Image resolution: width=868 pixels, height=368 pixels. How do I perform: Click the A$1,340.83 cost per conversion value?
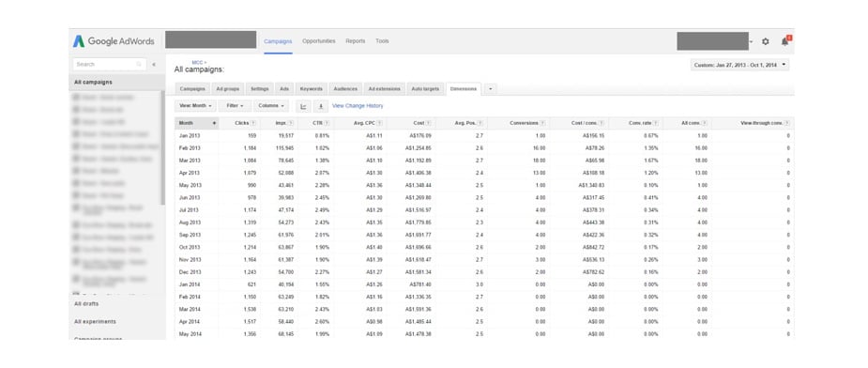[x=591, y=185]
